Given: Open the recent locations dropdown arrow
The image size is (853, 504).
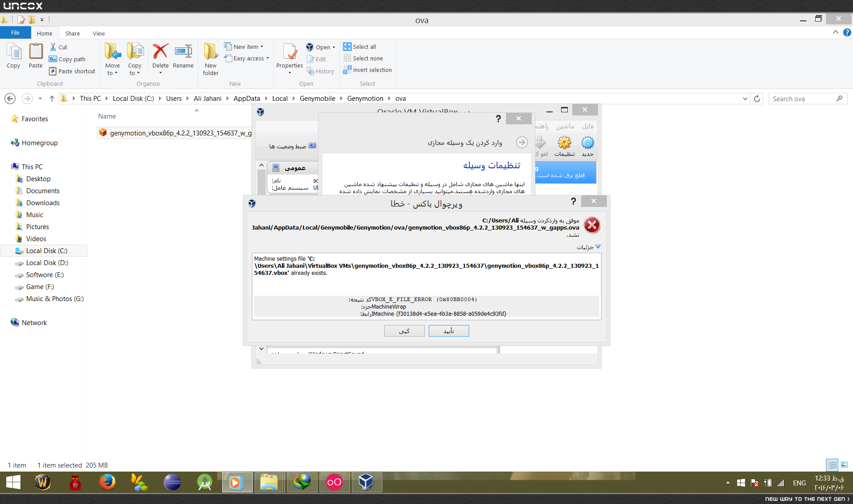Looking at the screenshot, I should point(40,99).
